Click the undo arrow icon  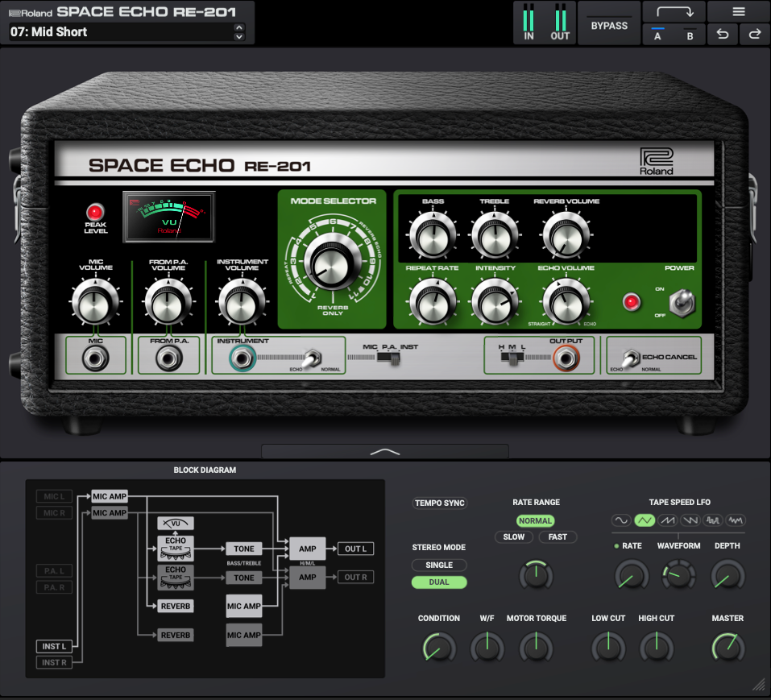pos(723,35)
